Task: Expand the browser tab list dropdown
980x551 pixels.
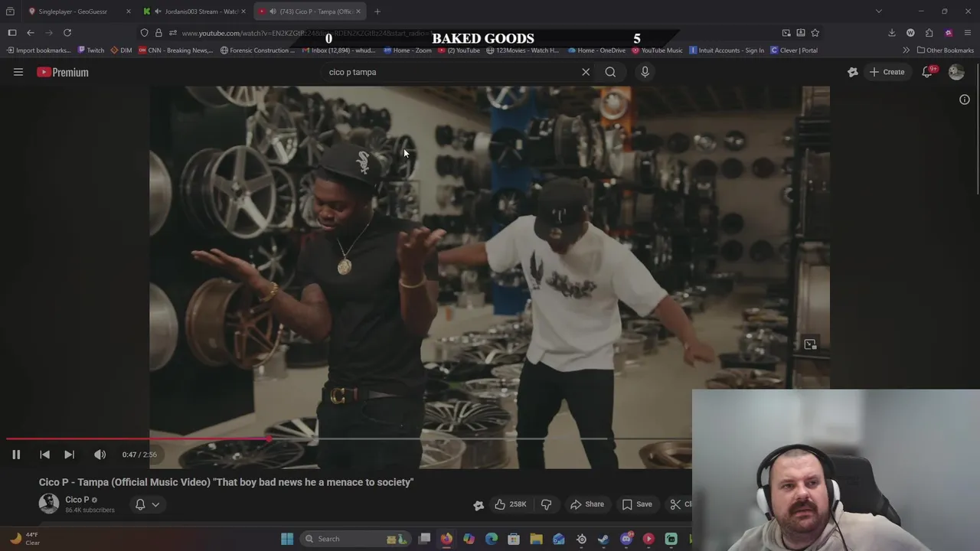Action: click(x=879, y=11)
